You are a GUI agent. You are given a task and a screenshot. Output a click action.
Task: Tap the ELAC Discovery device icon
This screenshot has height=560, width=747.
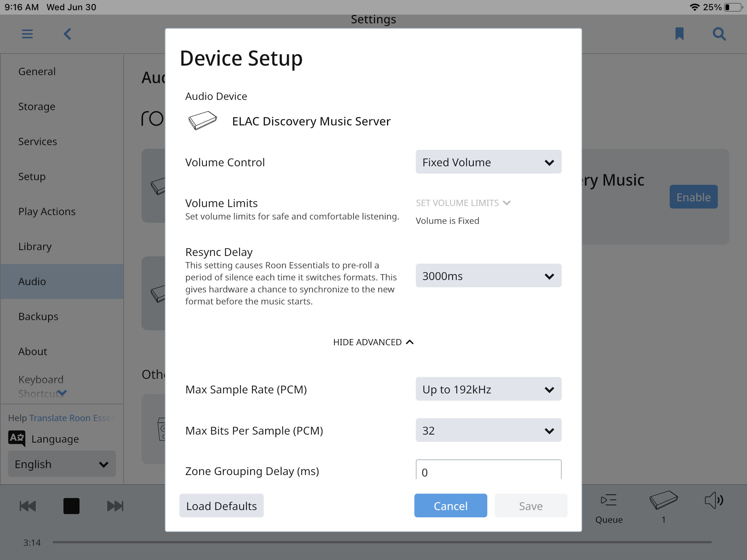click(202, 121)
